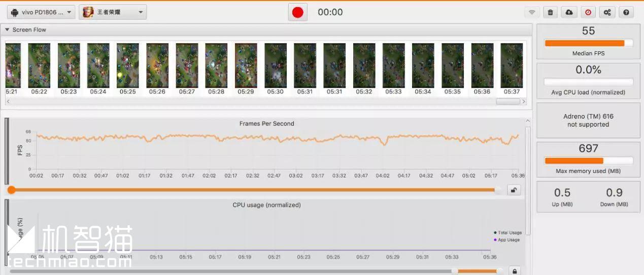Click the Screen Flow scrollbar left arrow

(x=8, y=101)
